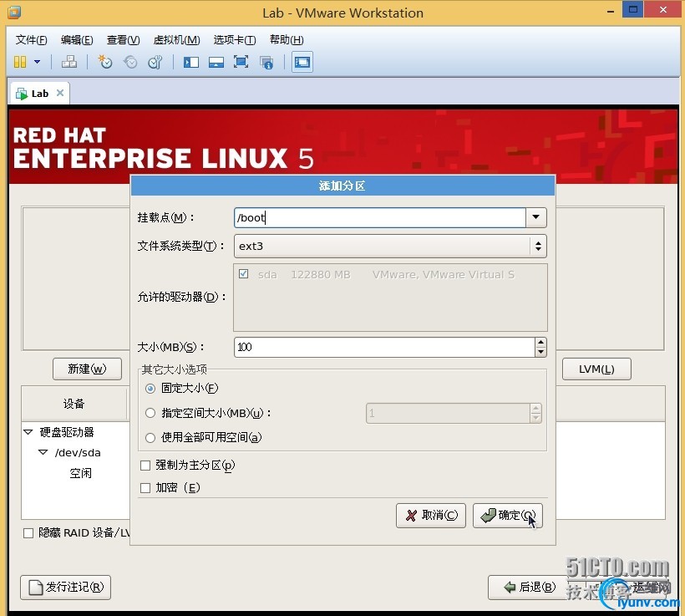This screenshot has width=685, height=616.
Task: Open the 编辑(E) menu
Action: click(77, 40)
